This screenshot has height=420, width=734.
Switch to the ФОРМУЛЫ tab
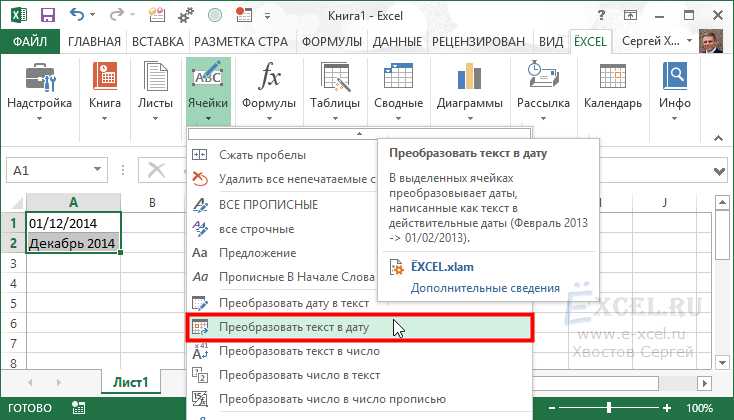click(332, 42)
